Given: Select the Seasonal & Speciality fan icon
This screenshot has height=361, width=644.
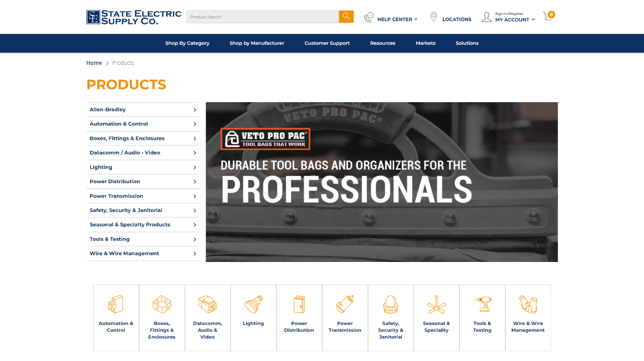Looking at the screenshot, I should click(x=436, y=304).
